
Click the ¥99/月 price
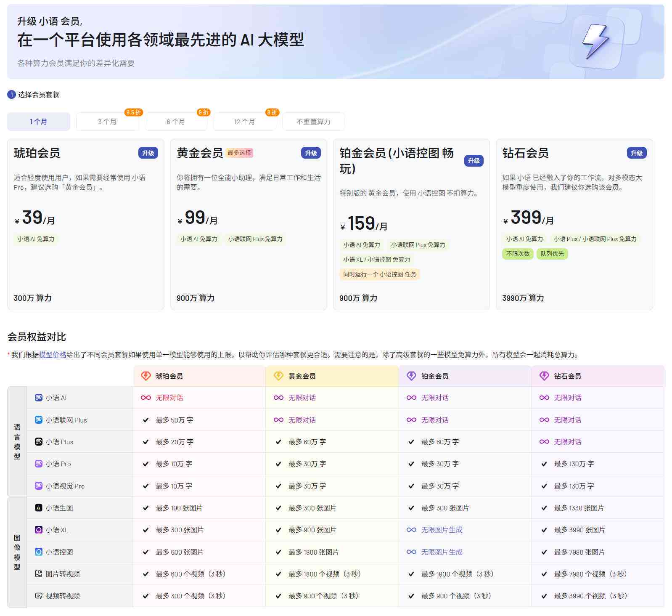click(x=197, y=218)
